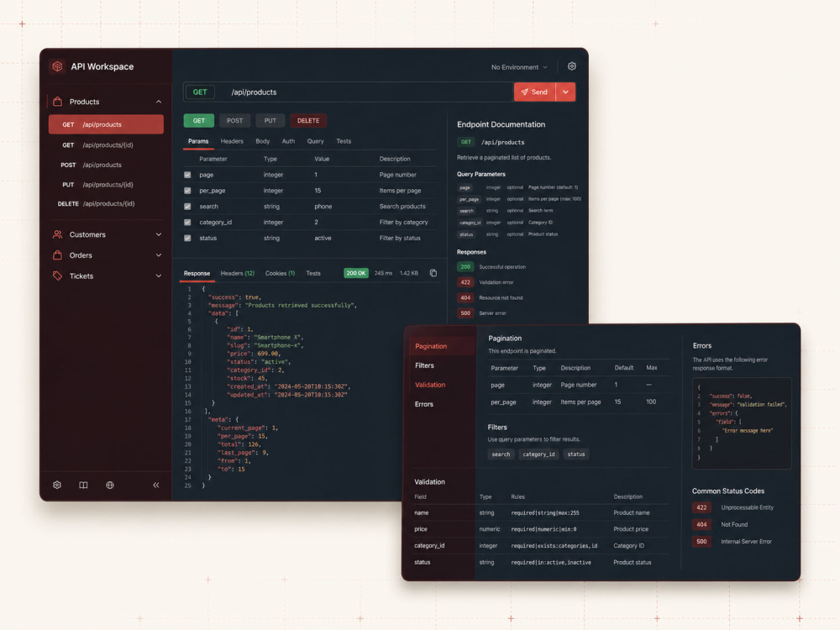The image size is (840, 630).
Task: Open the No Environment dropdown
Action: click(x=519, y=67)
